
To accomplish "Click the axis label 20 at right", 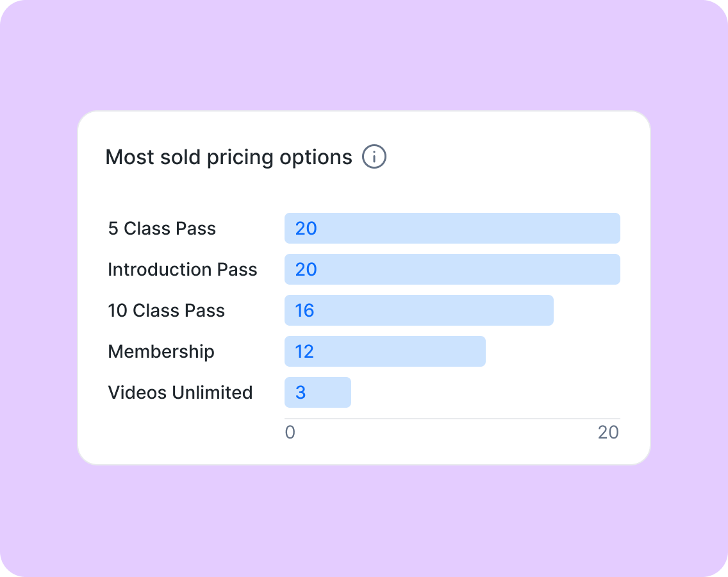I will [608, 433].
